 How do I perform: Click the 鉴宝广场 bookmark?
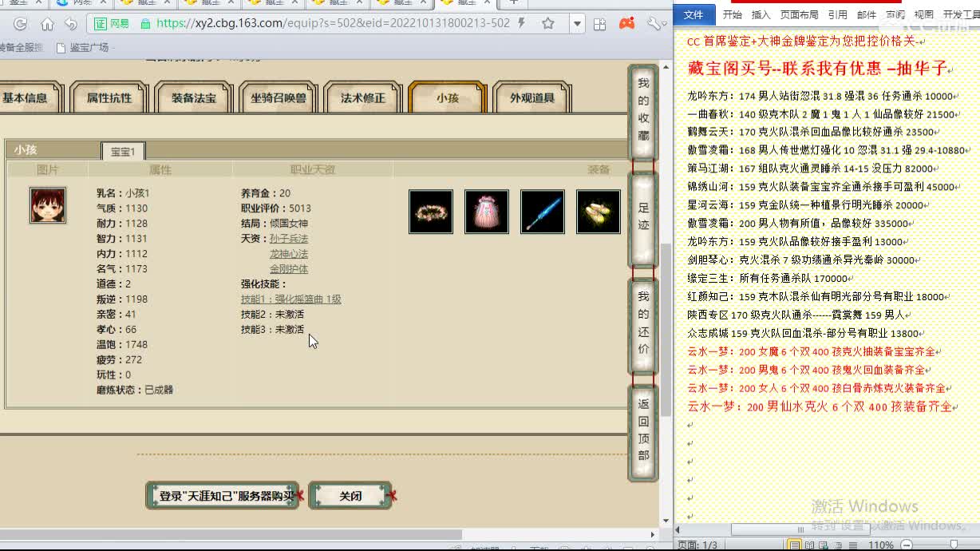click(x=82, y=48)
